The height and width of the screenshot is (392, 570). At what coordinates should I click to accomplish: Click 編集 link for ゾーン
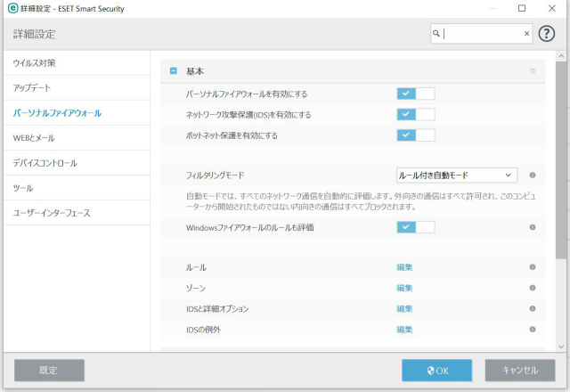click(404, 288)
